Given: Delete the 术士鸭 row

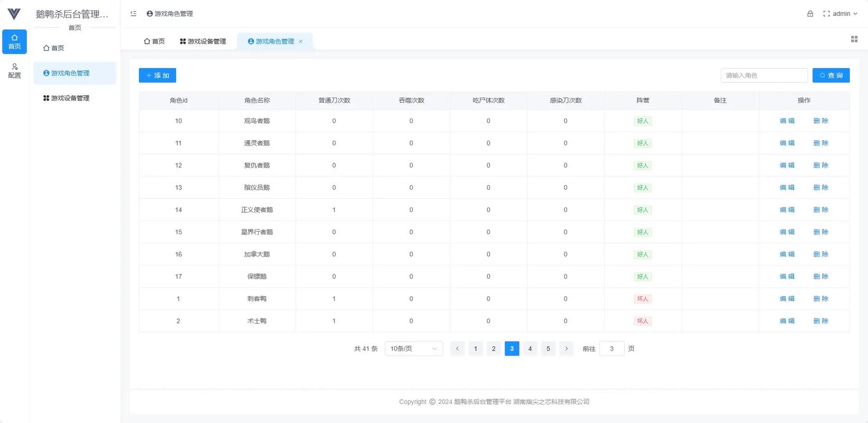Looking at the screenshot, I should 821,321.
